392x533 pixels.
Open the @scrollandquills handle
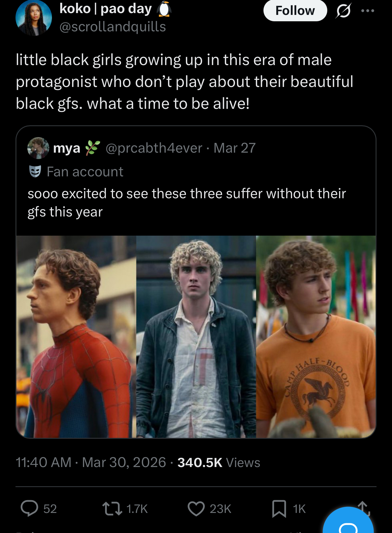(x=113, y=27)
